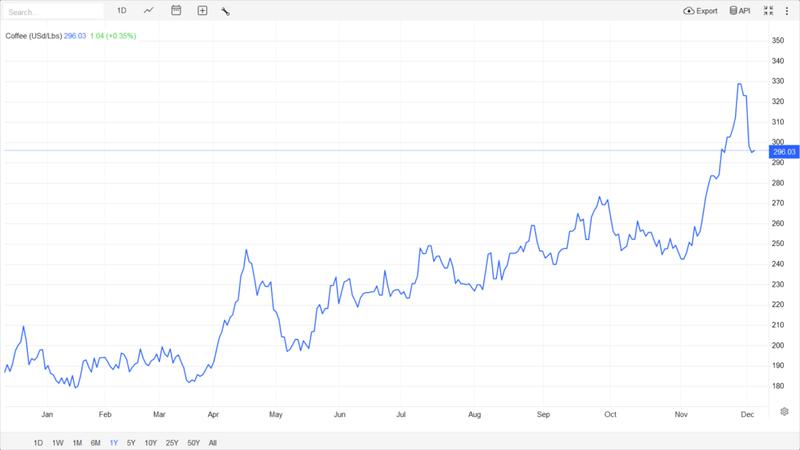Click the 296.03 current price label
The height and width of the screenshot is (450, 800).
[x=783, y=152]
